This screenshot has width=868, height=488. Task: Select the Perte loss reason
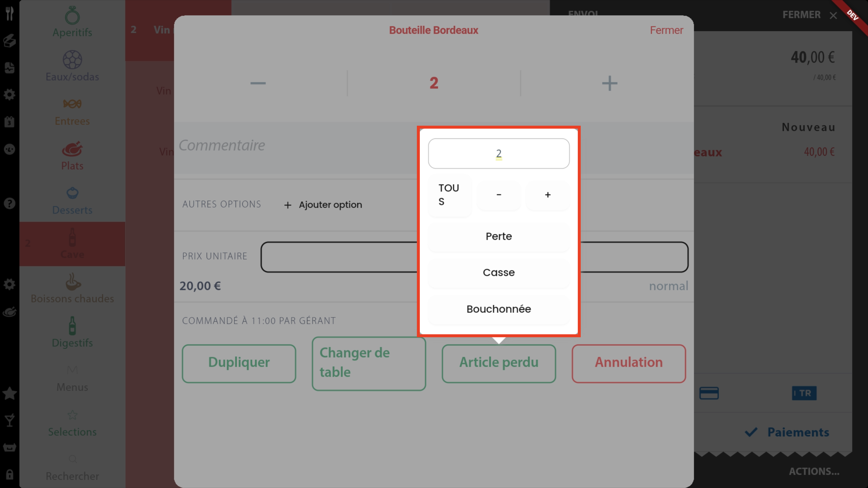[x=499, y=236]
